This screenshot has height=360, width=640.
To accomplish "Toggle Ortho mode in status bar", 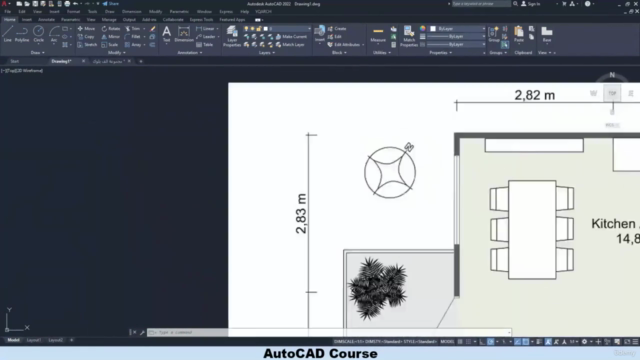I will (x=482, y=342).
